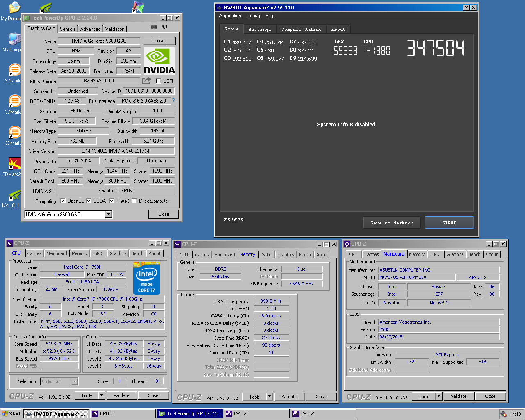
Task: Click the DRAM Frequency value 999.8 MHz
Action: click(x=271, y=301)
